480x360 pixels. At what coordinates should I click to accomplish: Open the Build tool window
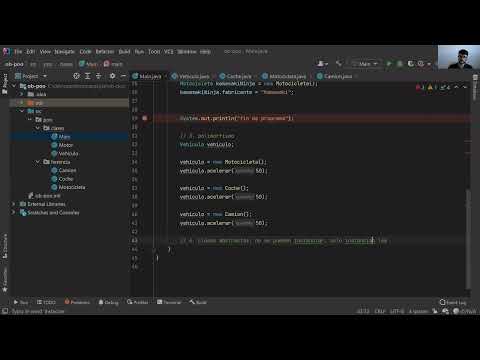[x=198, y=302]
